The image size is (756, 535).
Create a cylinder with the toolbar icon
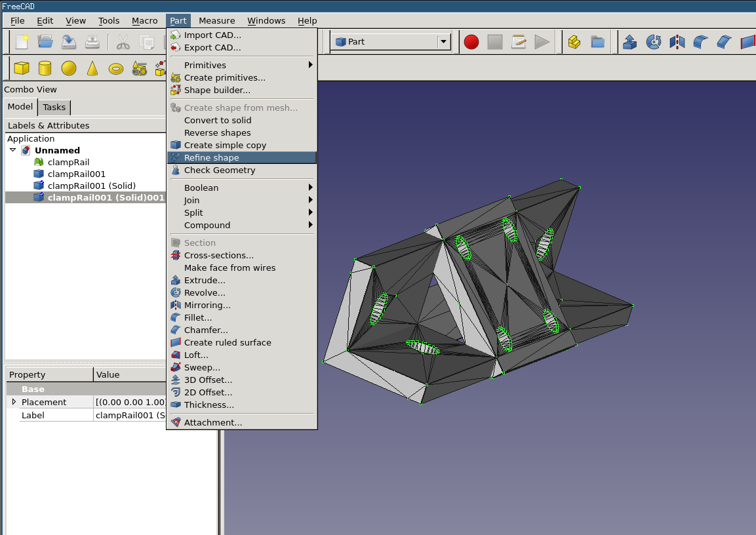[x=45, y=68]
